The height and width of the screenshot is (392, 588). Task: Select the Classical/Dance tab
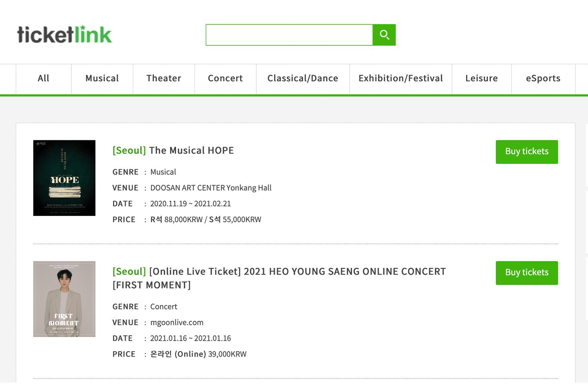pos(303,78)
